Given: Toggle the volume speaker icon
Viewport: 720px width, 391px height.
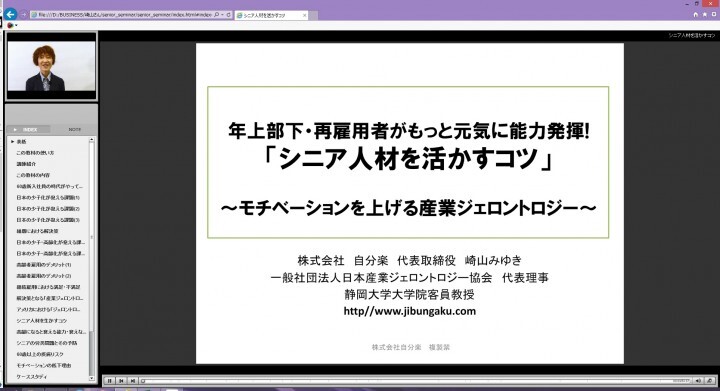Looking at the screenshot, I should click(698, 380).
